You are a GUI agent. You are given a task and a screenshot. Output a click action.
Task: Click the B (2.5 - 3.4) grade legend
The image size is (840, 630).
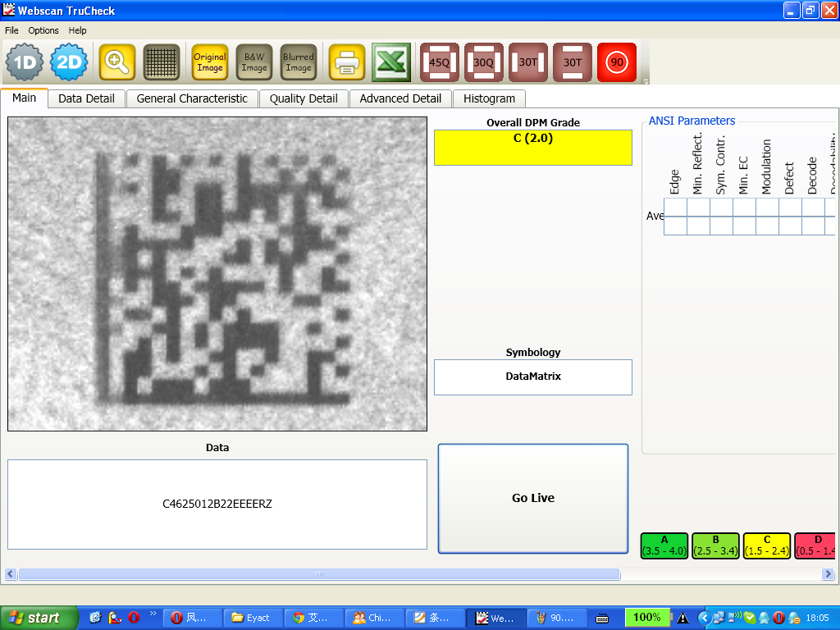(715, 546)
